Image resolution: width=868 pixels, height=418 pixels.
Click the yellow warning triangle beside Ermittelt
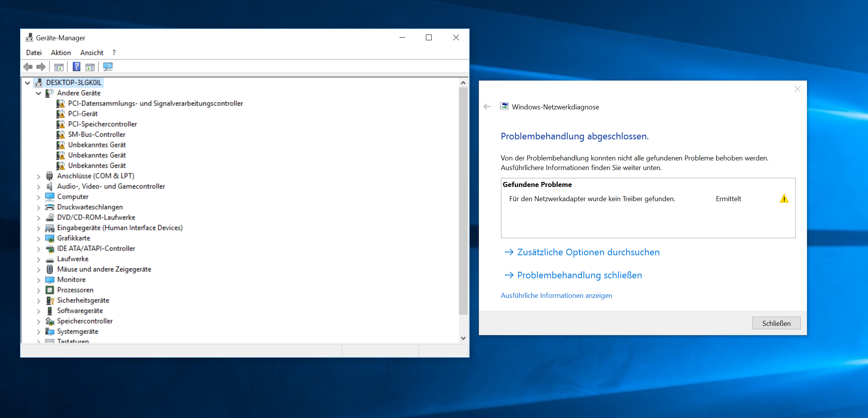coord(784,199)
